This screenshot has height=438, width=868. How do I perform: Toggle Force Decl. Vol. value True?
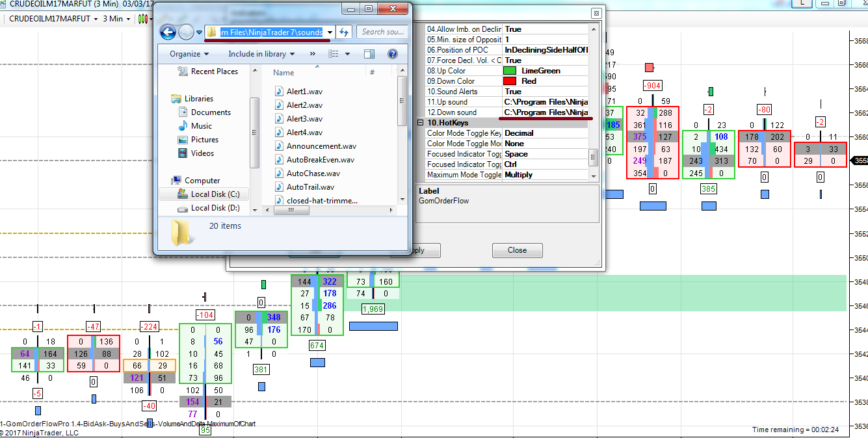click(x=545, y=60)
